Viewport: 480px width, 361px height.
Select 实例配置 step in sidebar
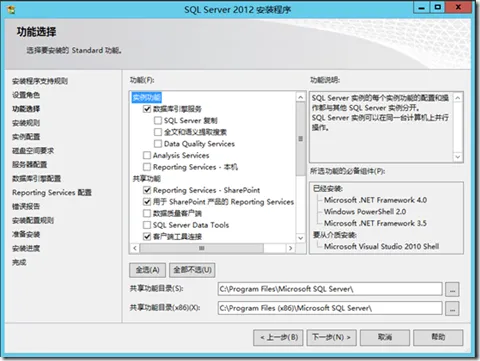[26, 137]
